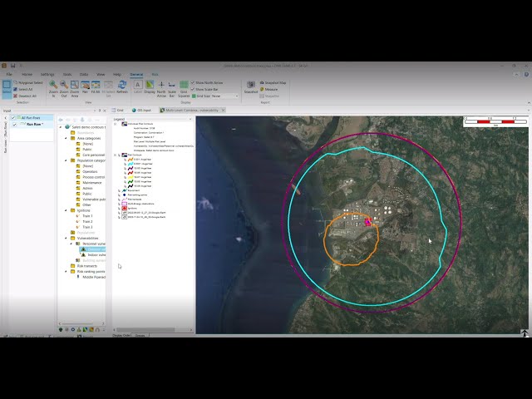This screenshot has width=532, height=399.
Task: Toggle Show Scale Bar checkbox
Action: (193, 89)
